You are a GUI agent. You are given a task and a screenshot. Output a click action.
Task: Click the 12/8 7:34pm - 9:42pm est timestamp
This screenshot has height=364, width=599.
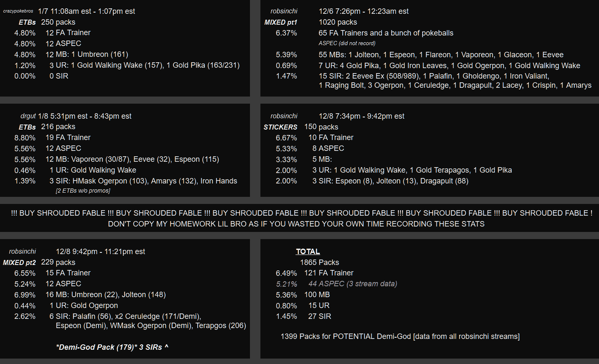(x=362, y=116)
